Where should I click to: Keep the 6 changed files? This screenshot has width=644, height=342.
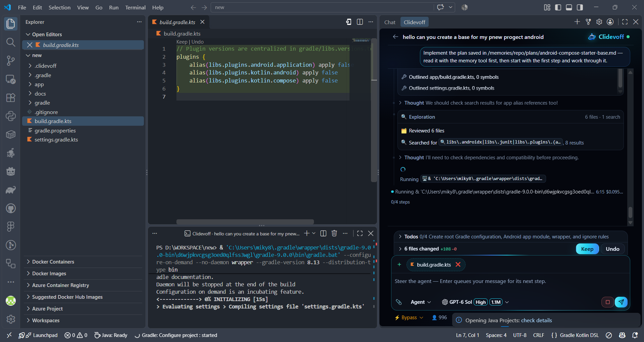tap(587, 249)
